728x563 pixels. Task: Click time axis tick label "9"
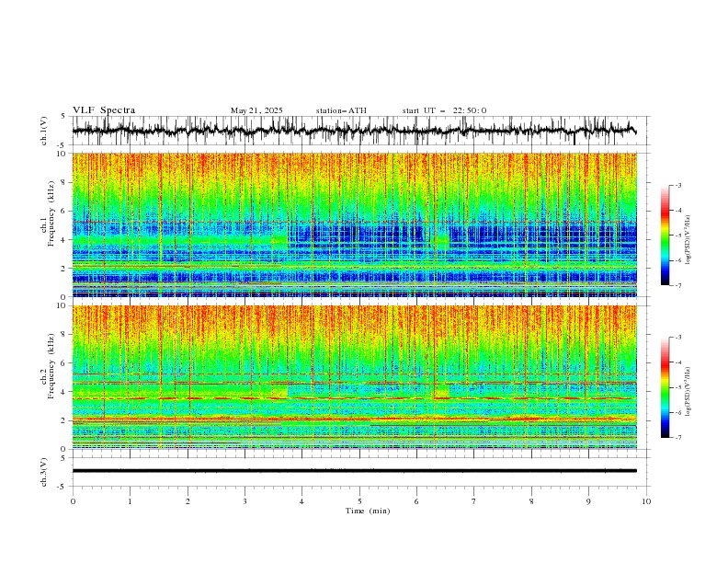pos(588,501)
